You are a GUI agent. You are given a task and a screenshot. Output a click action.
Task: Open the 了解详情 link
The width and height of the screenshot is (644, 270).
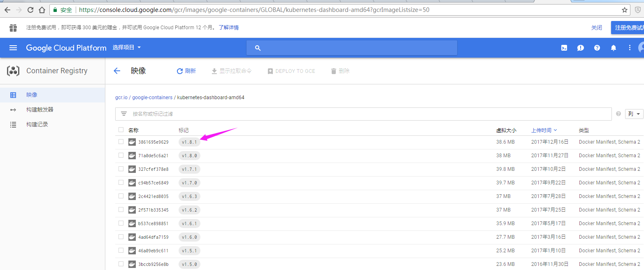point(228,28)
